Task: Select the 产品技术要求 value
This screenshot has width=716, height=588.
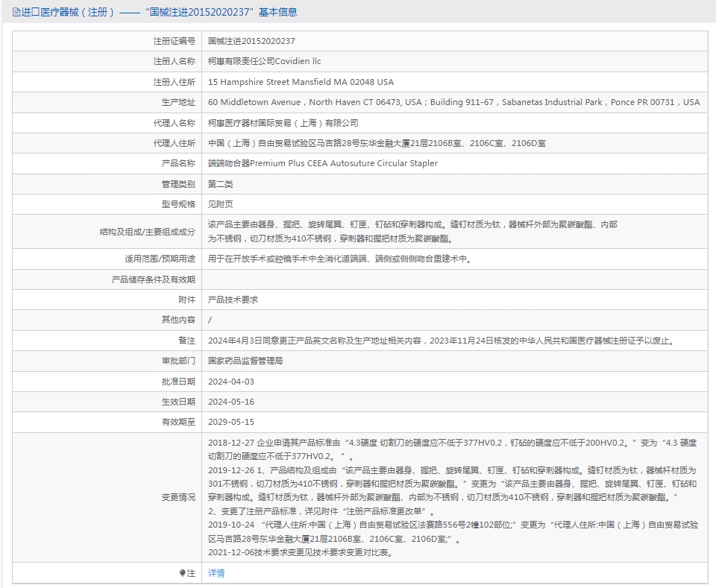Action: coord(233,300)
